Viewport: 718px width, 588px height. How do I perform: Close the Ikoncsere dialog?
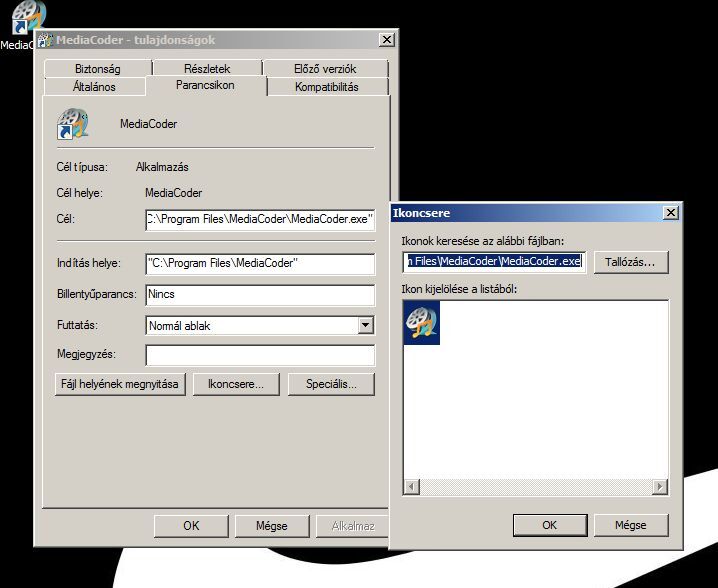671,212
